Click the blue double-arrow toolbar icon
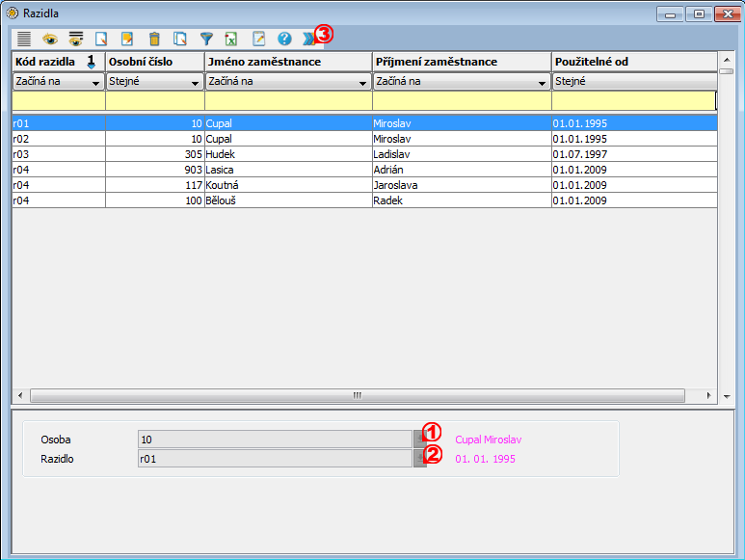This screenshot has width=745, height=560. [x=308, y=40]
